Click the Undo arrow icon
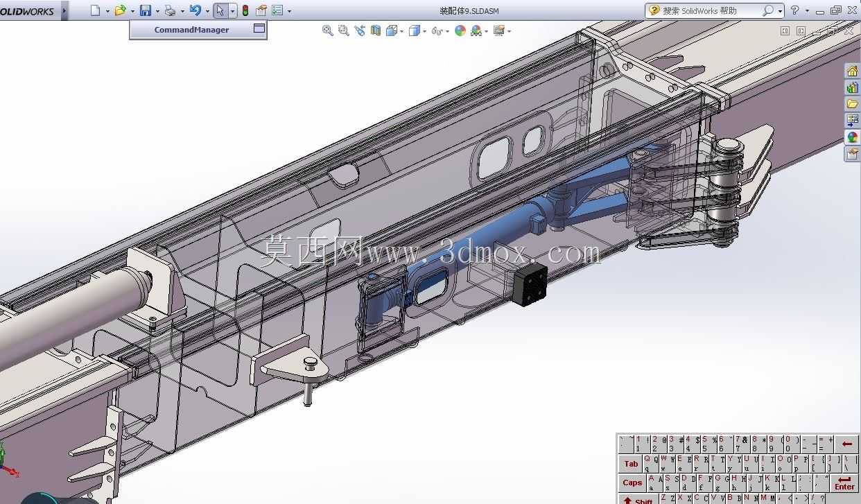Image resolution: width=861 pixels, height=504 pixels. pyautogui.click(x=195, y=10)
